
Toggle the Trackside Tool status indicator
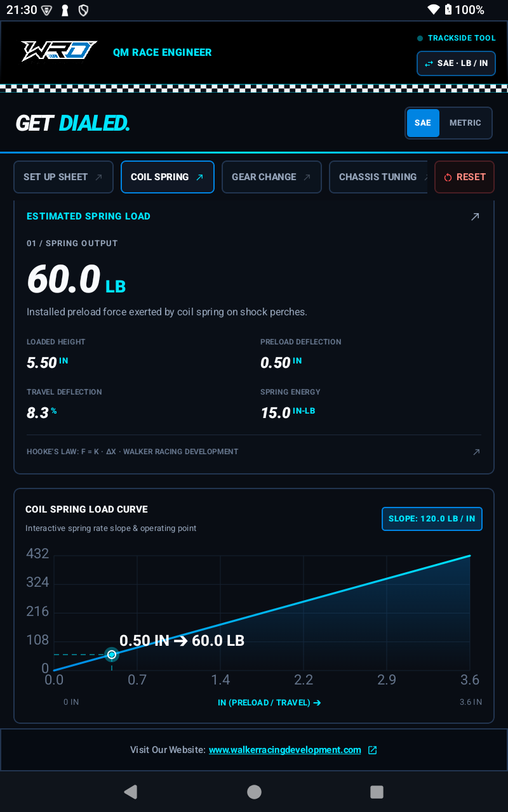[x=420, y=39]
